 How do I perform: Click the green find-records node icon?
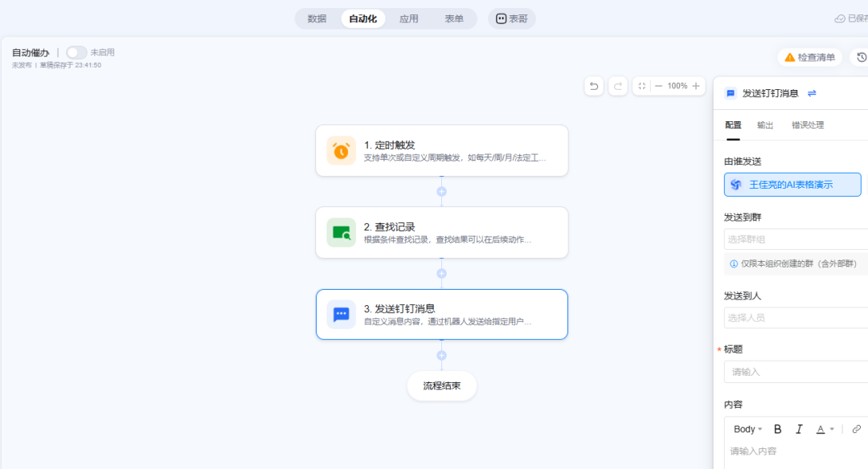pyautogui.click(x=341, y=232)
